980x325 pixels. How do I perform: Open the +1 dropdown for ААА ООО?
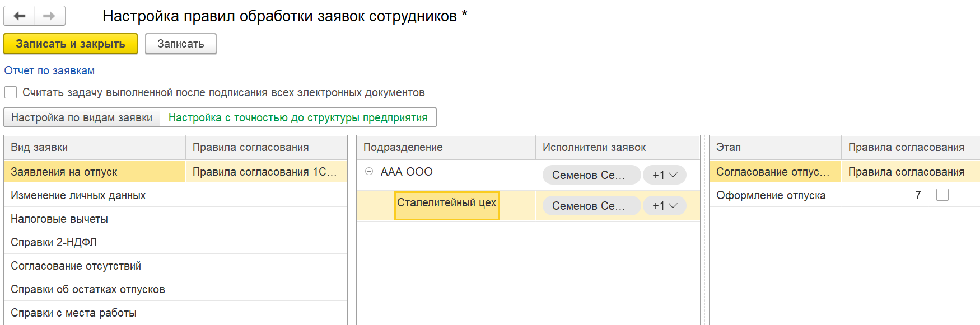(x=665, y=175)
